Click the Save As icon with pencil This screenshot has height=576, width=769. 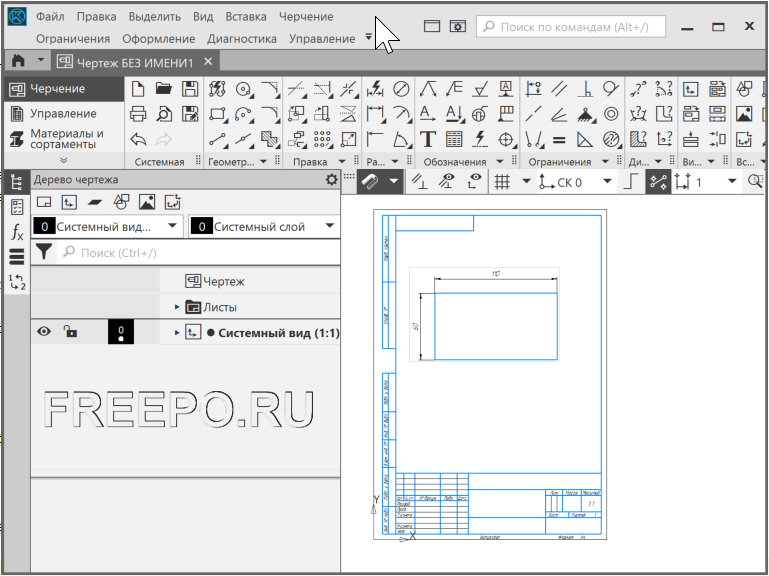point(190,114)
